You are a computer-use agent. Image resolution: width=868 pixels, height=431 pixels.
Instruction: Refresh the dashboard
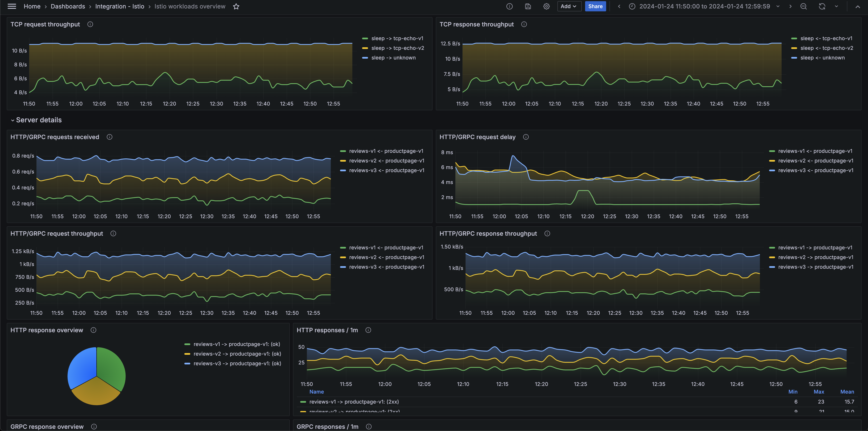[822, 6]
